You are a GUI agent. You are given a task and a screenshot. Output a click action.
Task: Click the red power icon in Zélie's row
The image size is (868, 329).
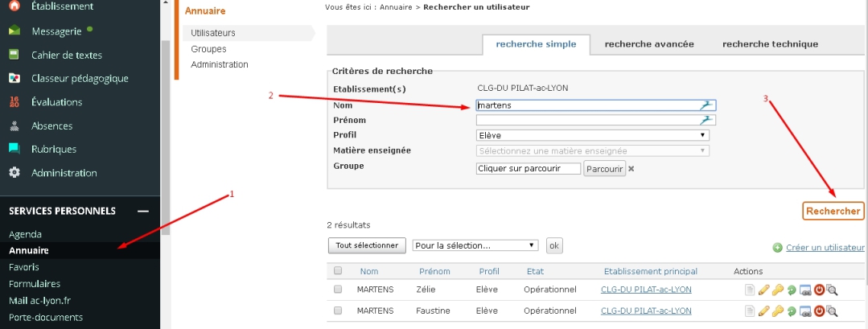pyautogui.click(x=819, y=290)
